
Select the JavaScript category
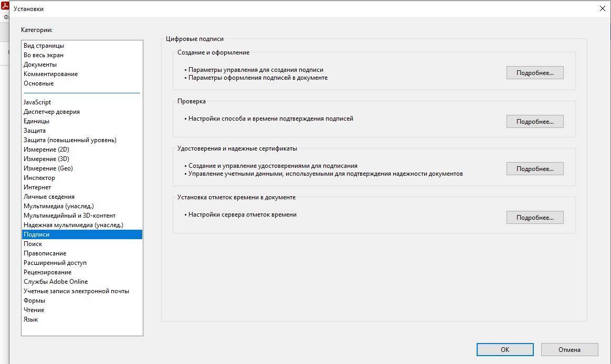[37, 102]
